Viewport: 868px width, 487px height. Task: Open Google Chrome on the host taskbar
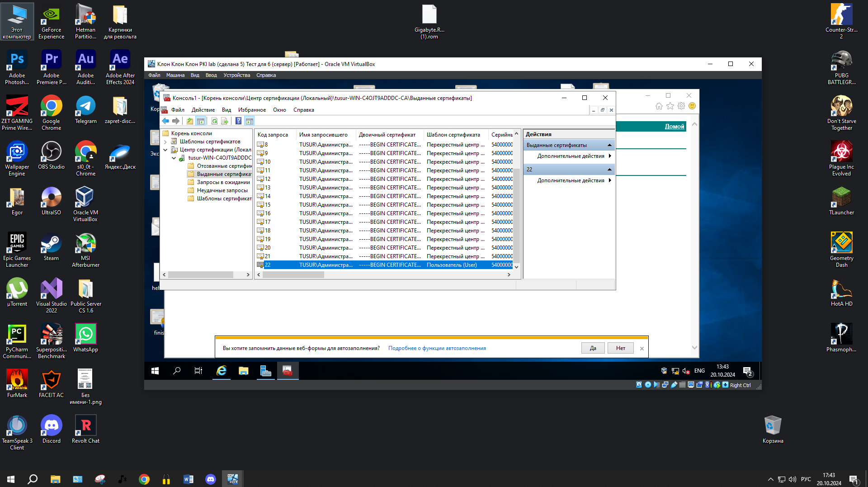pyautogui.click(x=144, y=479)
